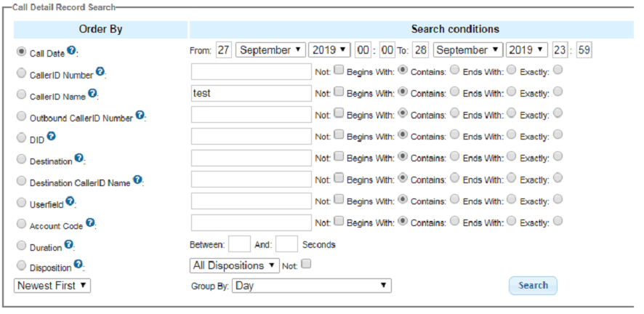Select Exactly option for Destination row
644x314 pixels.
coord(558,157)
